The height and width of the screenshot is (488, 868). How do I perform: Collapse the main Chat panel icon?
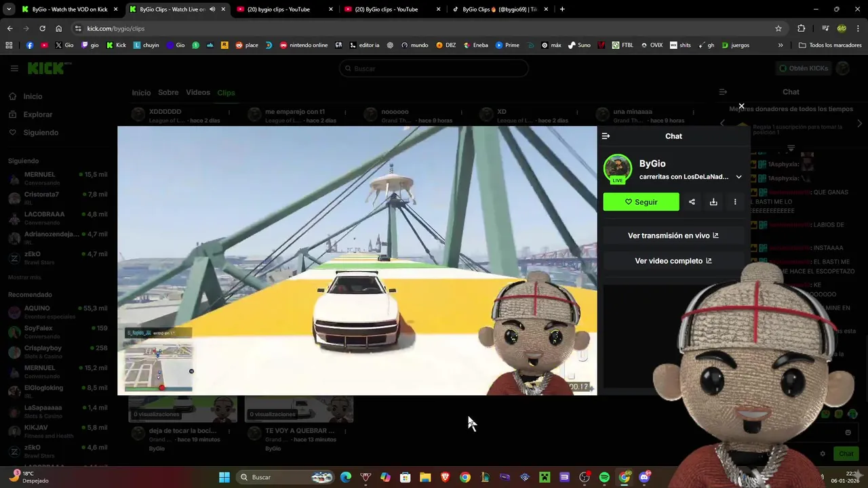723,92
